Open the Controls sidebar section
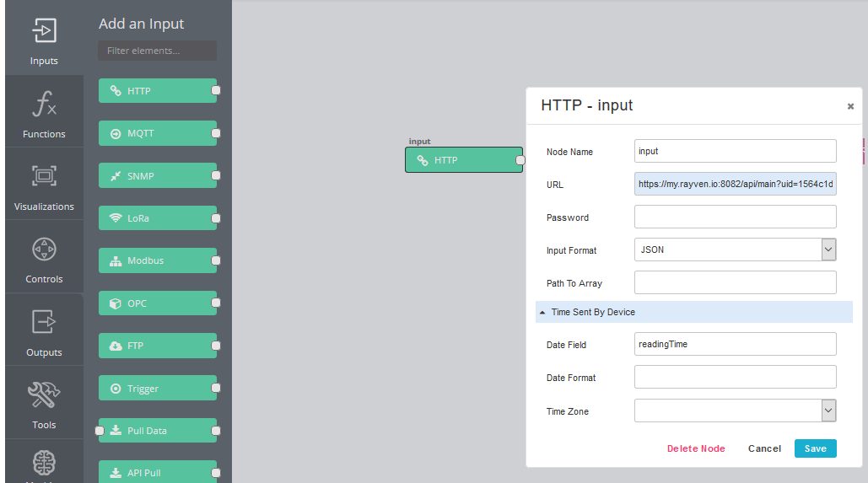The height and width of the screenshot is (483, 868). click(x=44, y=257)
